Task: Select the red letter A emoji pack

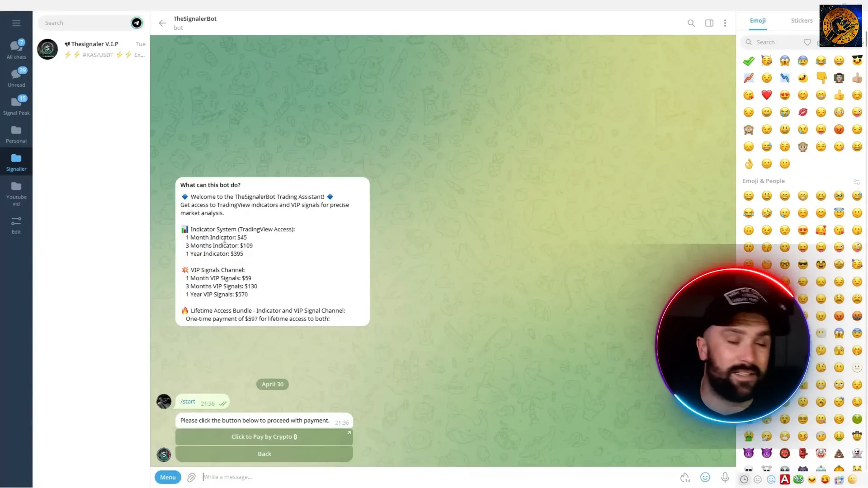Action: pyautogui.click(x=785, y=479)
